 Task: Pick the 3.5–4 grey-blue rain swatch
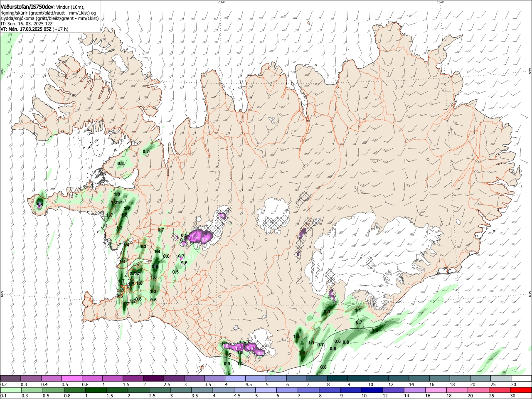coord(202,390)
